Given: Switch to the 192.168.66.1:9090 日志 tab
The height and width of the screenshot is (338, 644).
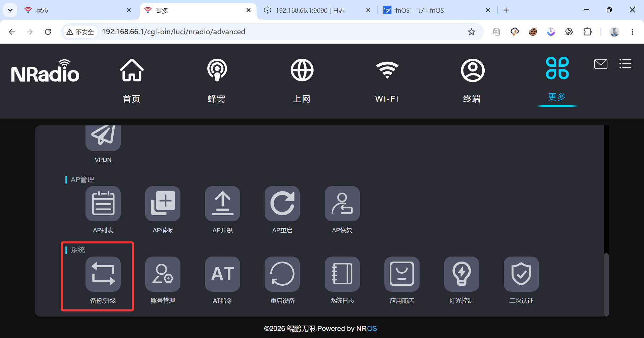Looking at the screenshot, I should [x=317, y=10].
